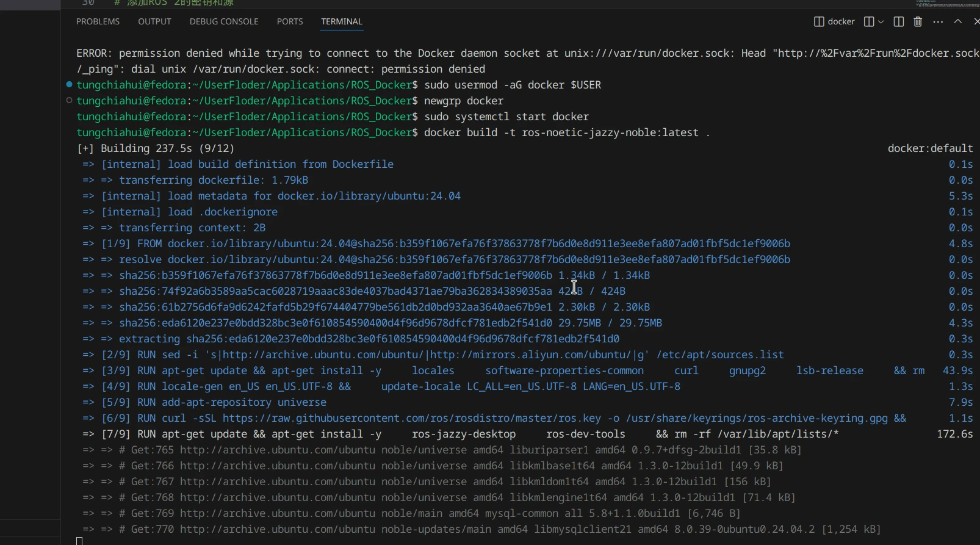This screenshot has height=545, width=980.
Task: Click the 'newgrp docker' command text
Action: [x=464, y=101]
